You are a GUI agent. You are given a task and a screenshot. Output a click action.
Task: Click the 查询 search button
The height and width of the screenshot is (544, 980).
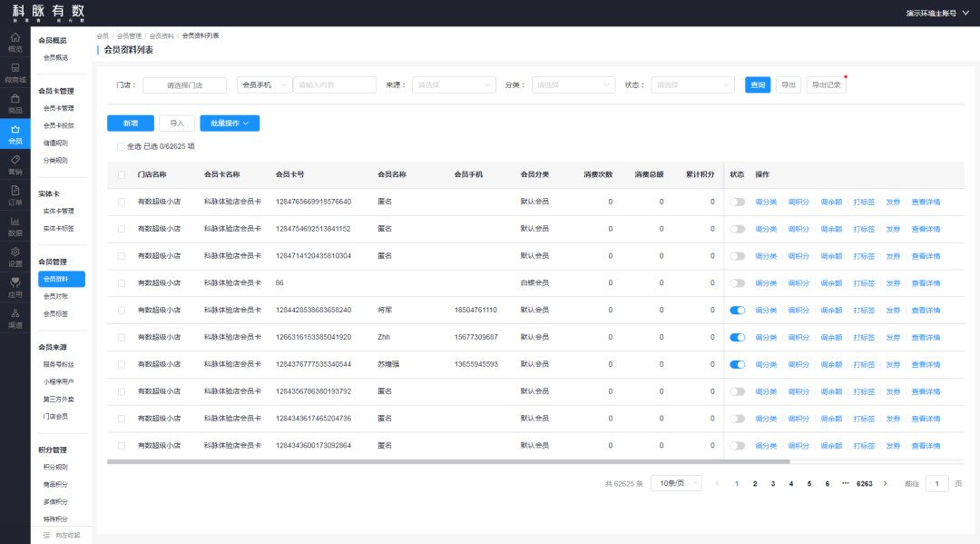point(758,85)
